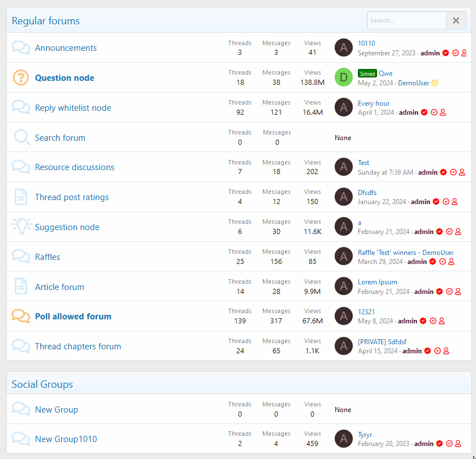Click the Solved label on Qwe thread
Image resolution: width=476 pixels, height=459 pixels.
[367, 73]
